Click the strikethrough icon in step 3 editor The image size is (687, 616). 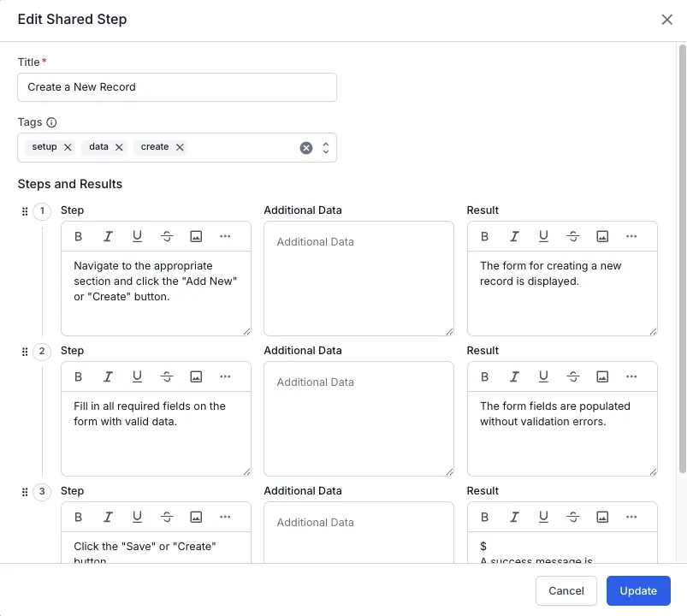[x=167, y=517]
